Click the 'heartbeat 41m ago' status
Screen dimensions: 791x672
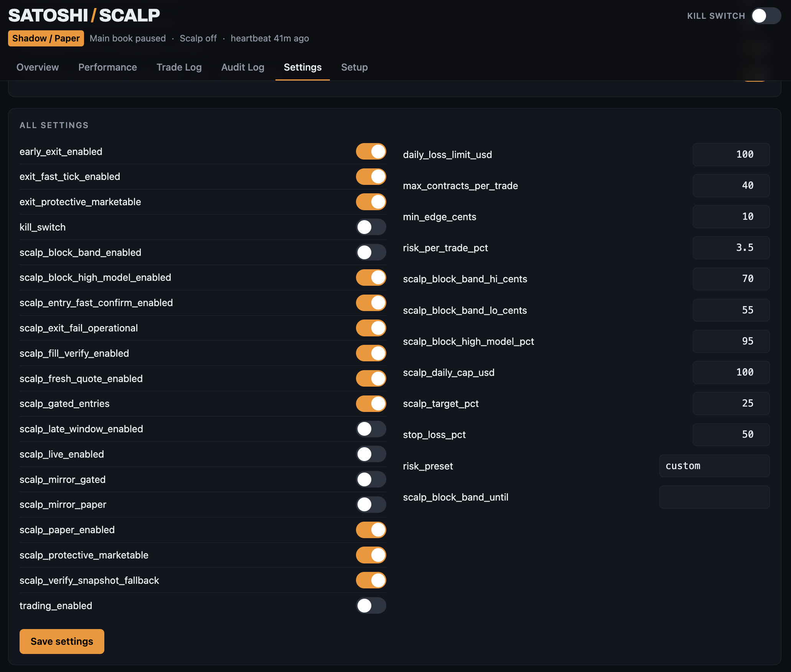click(x=270, y=38)
